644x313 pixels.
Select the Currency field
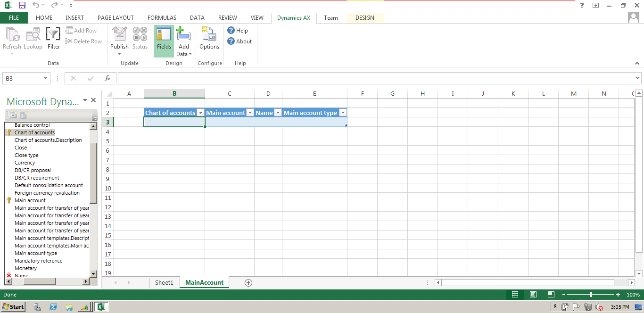25,163
